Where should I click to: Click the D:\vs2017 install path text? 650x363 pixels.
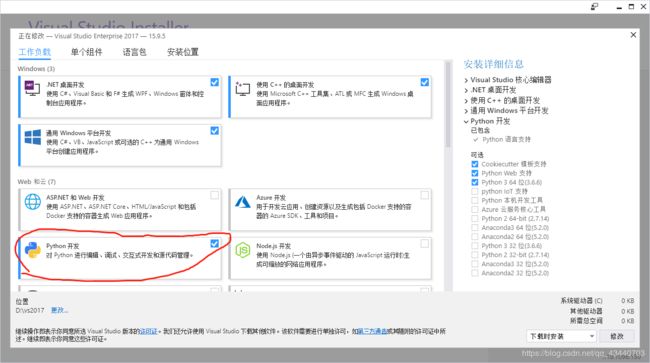pyautogui.click(x=30, y=310)
